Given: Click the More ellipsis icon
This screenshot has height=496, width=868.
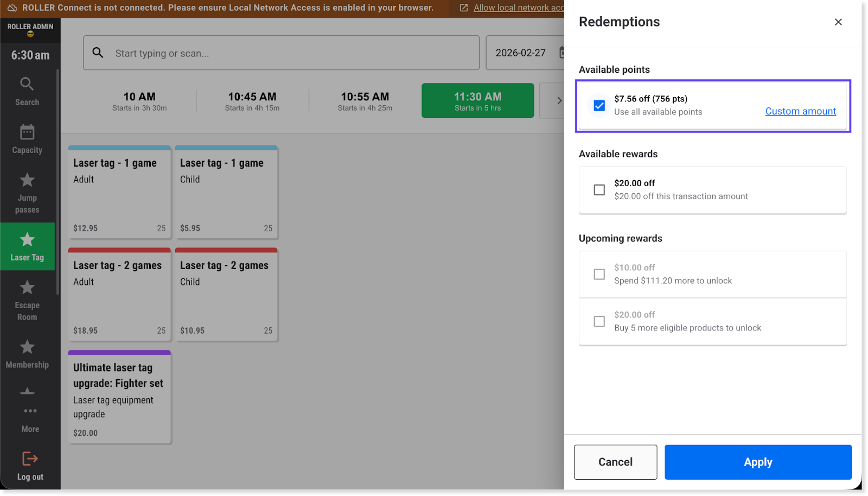Looking at the screenshot, I should pos(30,411).
